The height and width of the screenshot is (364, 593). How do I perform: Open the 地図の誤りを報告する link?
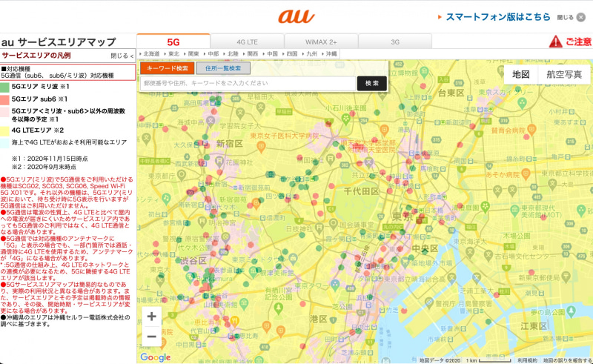(567, 360)
